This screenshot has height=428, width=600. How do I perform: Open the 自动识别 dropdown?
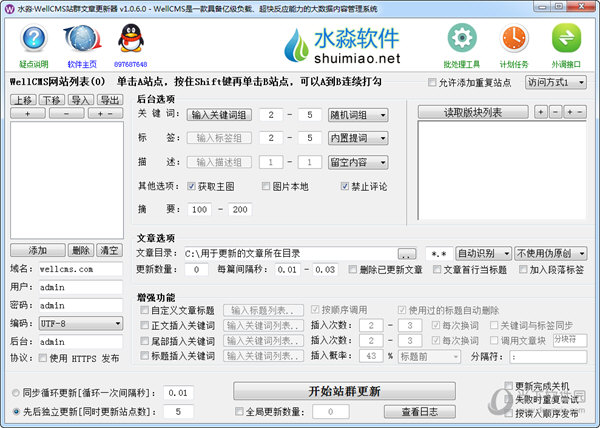point(483,253)
